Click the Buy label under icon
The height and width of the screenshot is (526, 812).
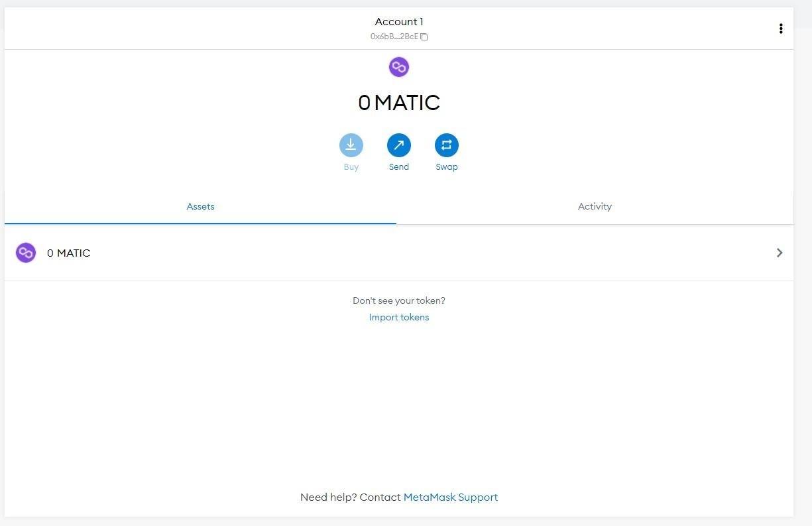point(351,167)
